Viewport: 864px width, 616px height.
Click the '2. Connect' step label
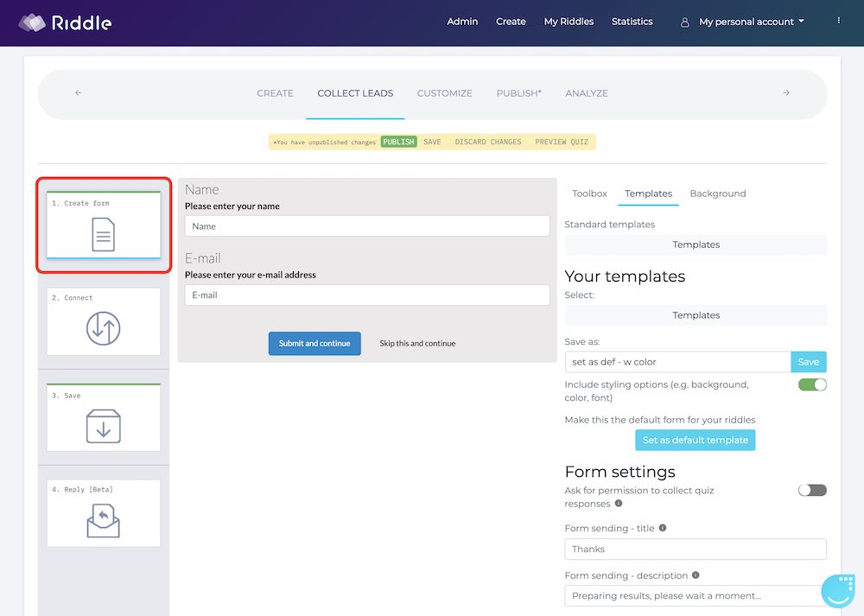pos(73,298)
